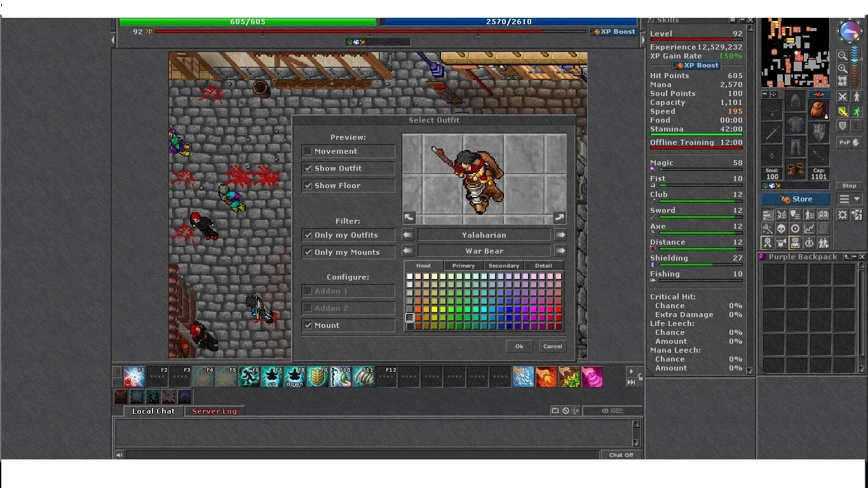Click the Chat Off button
The width and height of the screenshot is (868, 488).
[x=621, y=455]
